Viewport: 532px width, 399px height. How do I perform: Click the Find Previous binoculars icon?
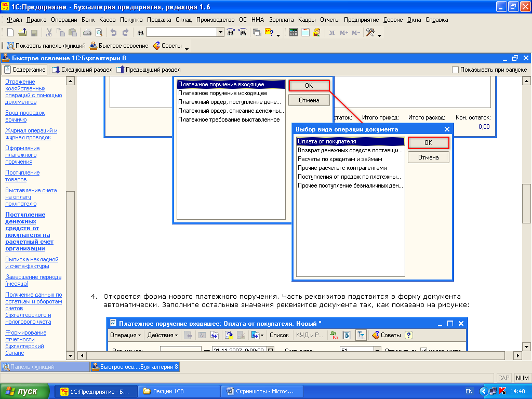(x=243, y=33)
